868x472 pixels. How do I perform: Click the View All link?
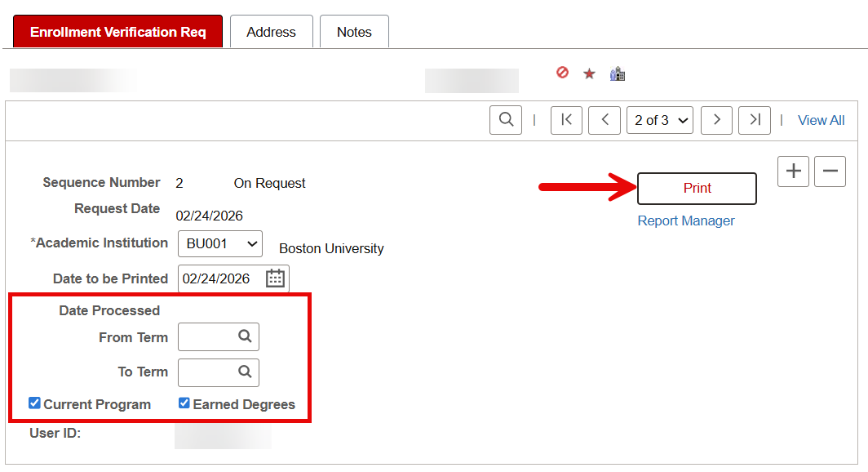821,120
